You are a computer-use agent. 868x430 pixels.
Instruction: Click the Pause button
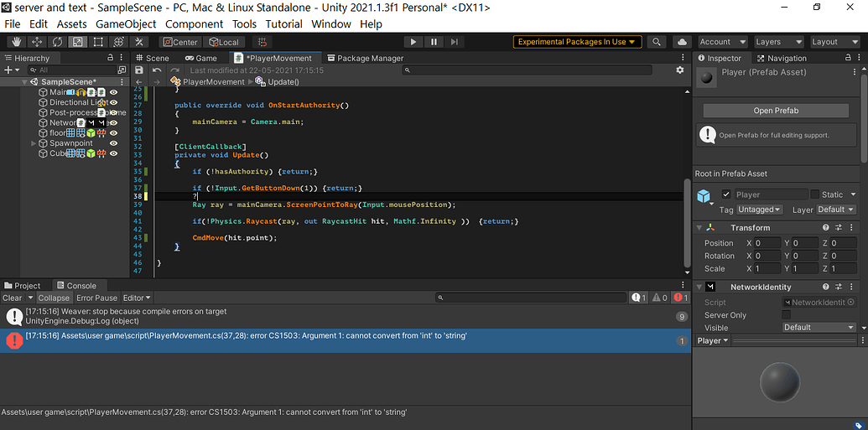point(434,42)
